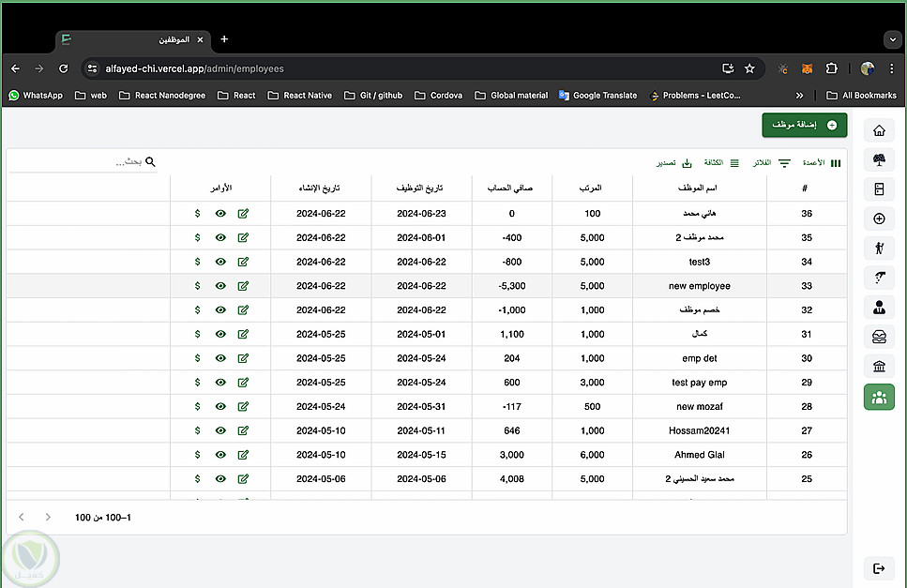Click the logout icon at the bottom of the sidebar
Screen dimensions: 907x588
879,568
